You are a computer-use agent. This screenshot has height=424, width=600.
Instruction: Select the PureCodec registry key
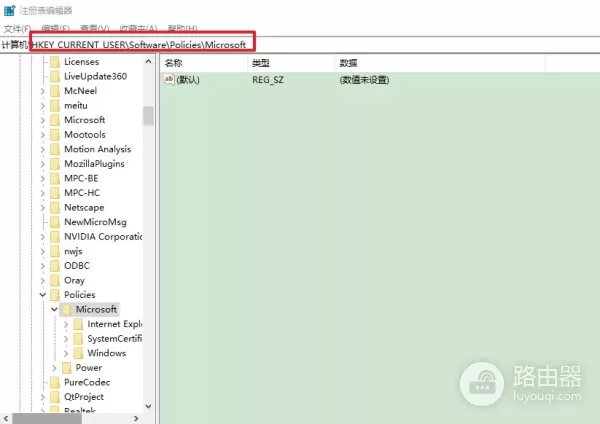pos(86,382)
